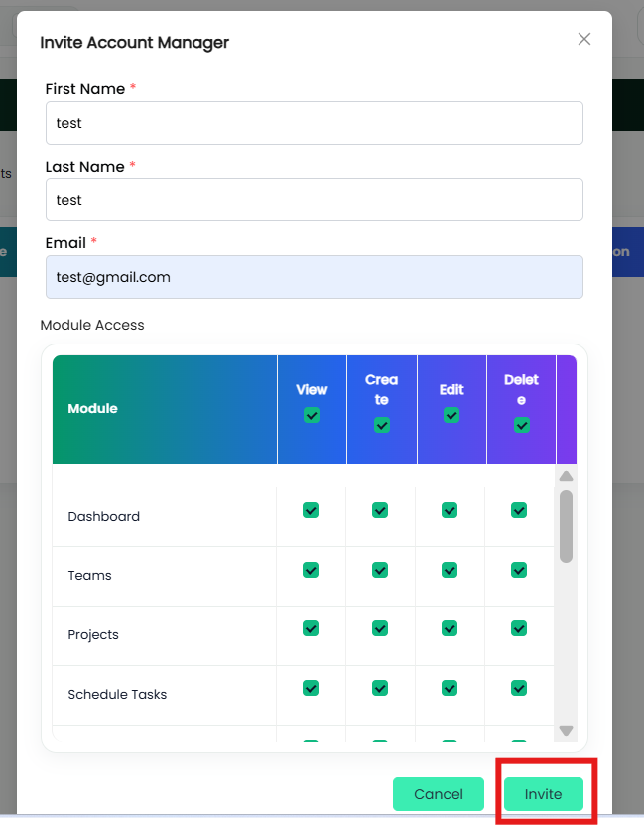Screen dimensions: 644x826
Task: Click the module table scroll-up arrow
Action: point(566,476)
